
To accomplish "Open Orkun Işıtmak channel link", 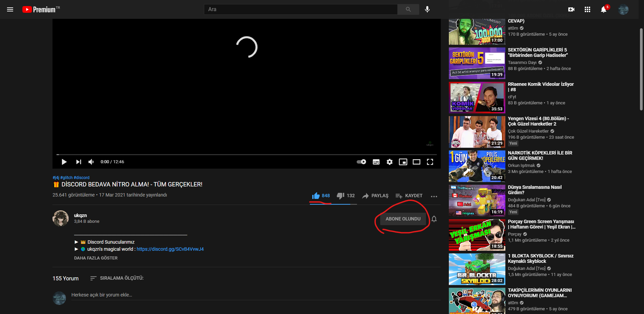I will pyautogui.click(x=522, y=166).
